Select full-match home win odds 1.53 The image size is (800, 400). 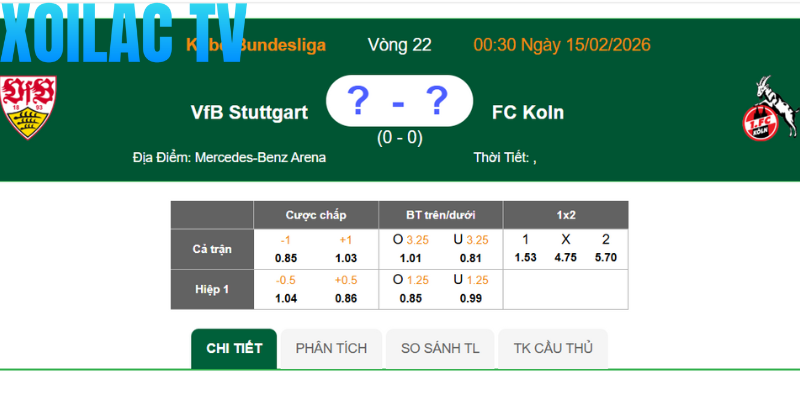525,258
